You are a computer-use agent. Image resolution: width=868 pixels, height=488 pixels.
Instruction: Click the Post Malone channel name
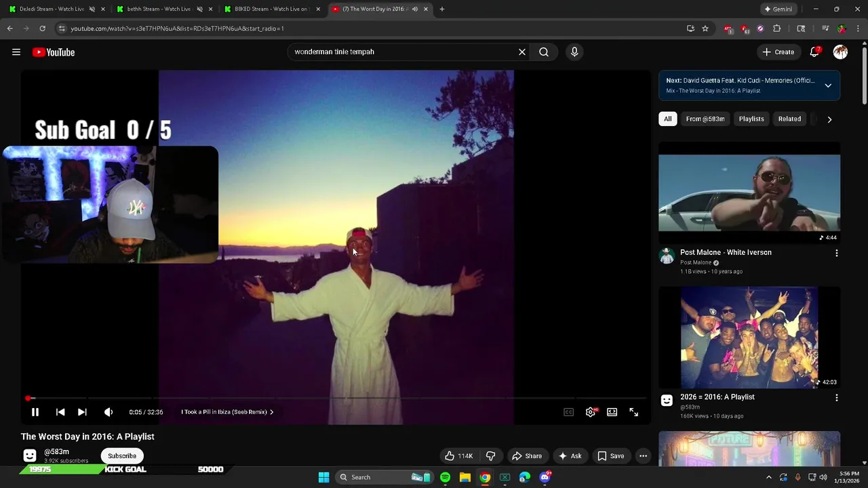tap(696, 263)
